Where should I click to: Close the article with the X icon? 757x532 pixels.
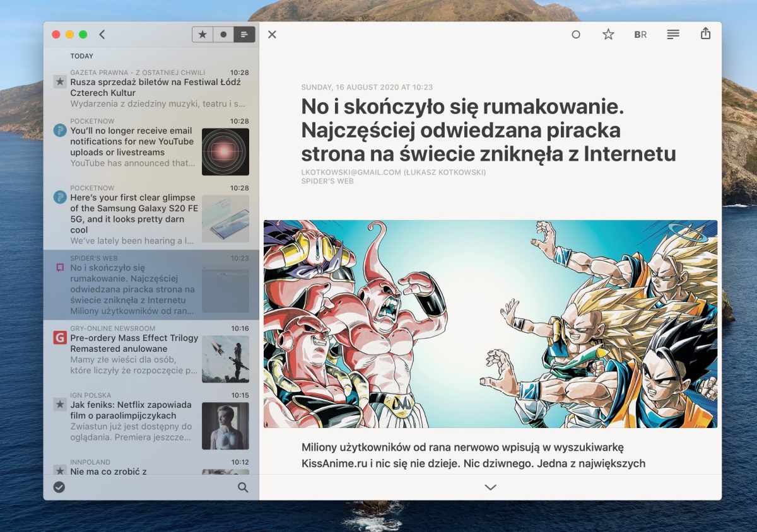[272, 35]
